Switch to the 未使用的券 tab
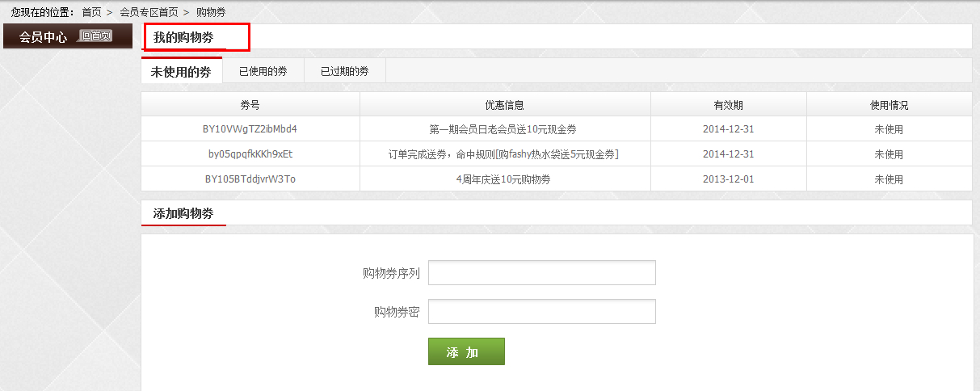Screen dimensions: 980x391 pos(181,71)
